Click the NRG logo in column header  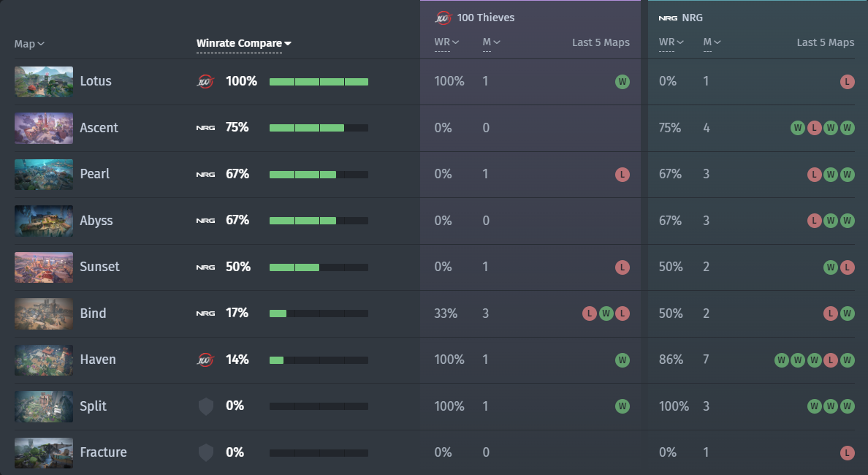pyautogui.click(x=667, y=18)
